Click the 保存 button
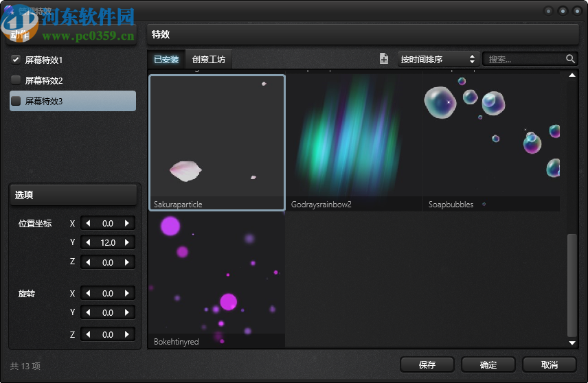588x383 pixels. coord(427,364)
